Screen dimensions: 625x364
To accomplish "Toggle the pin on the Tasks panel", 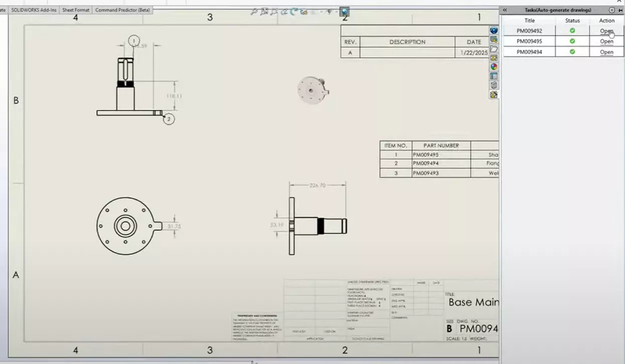I will tap(619, 10).
